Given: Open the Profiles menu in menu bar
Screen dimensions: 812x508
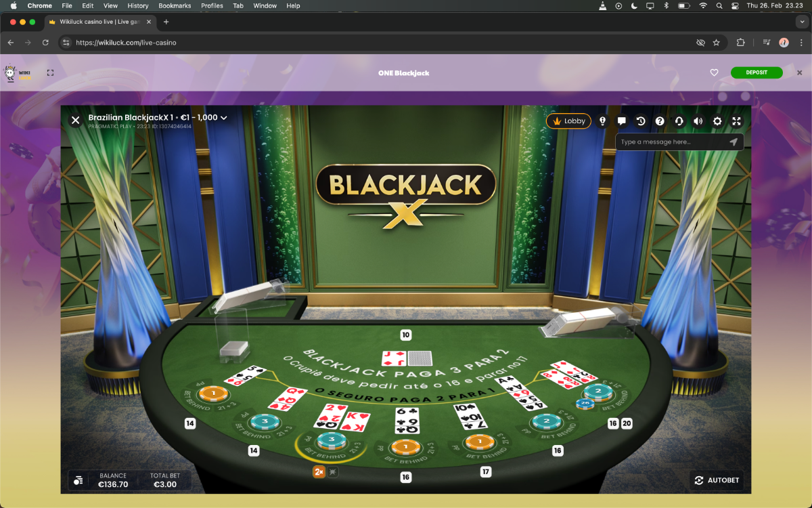Looking at the screenshot, I should [x=212, y=5].
